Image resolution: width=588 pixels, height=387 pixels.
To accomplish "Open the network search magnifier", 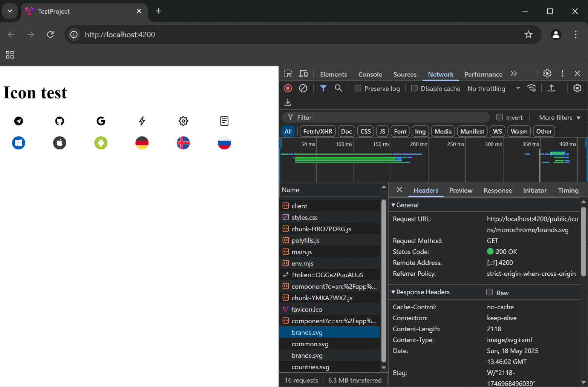I will click(x=338, y=88).
